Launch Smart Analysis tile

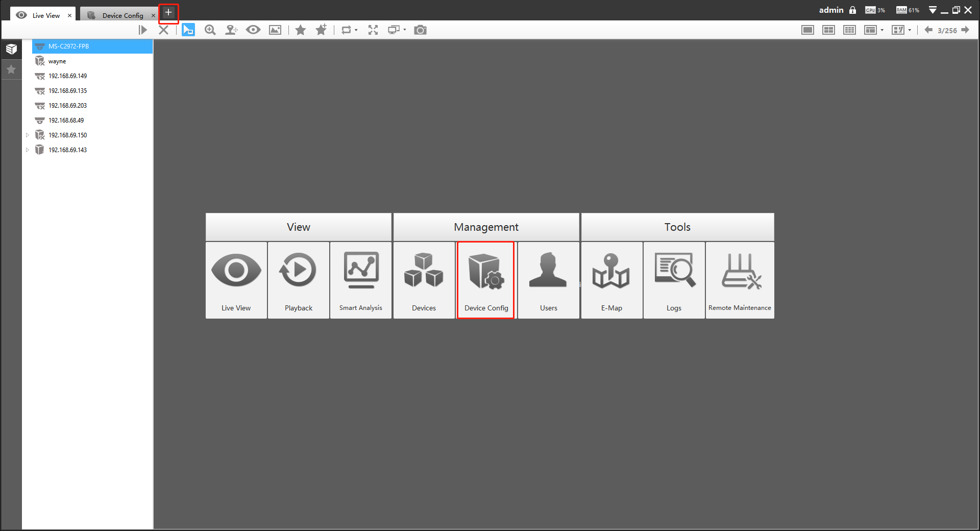click(361, 280)
